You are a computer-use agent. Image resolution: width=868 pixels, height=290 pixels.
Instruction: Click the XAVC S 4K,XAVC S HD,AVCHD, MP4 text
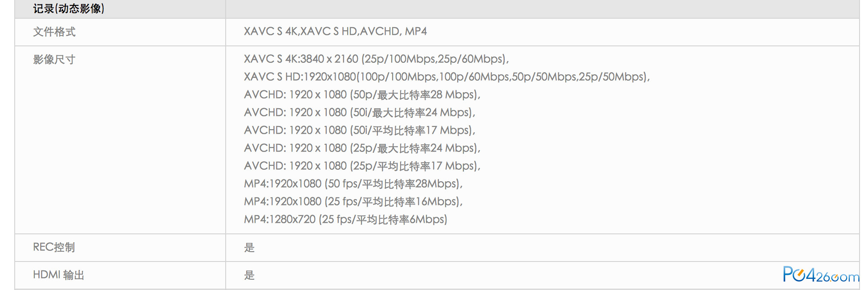335,31
